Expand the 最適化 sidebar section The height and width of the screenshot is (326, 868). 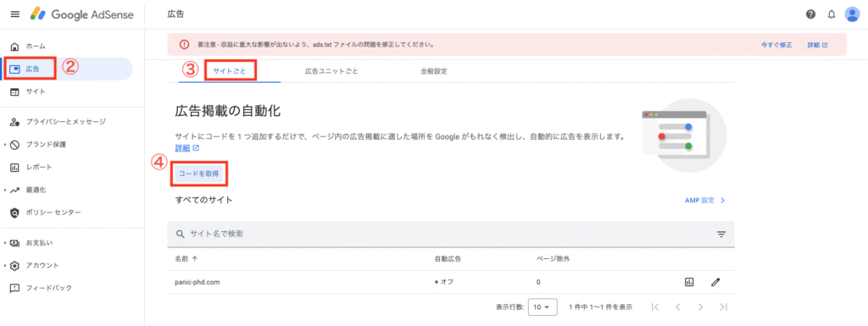4,190
